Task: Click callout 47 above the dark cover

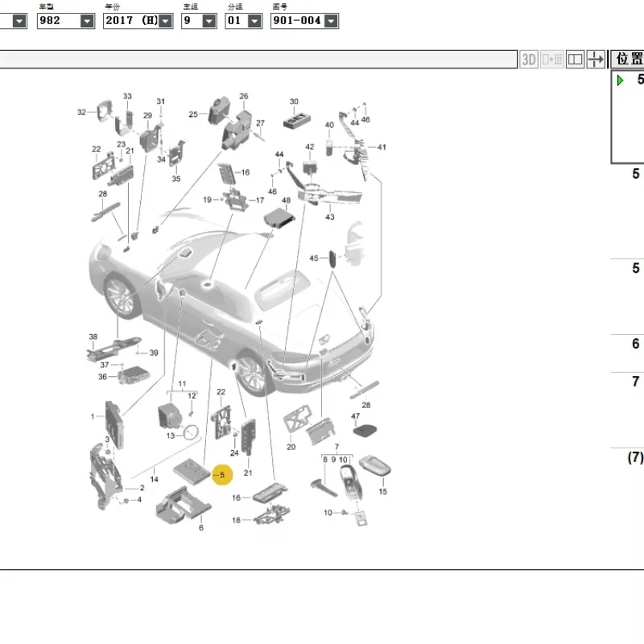Action: (x=355, y=416)
